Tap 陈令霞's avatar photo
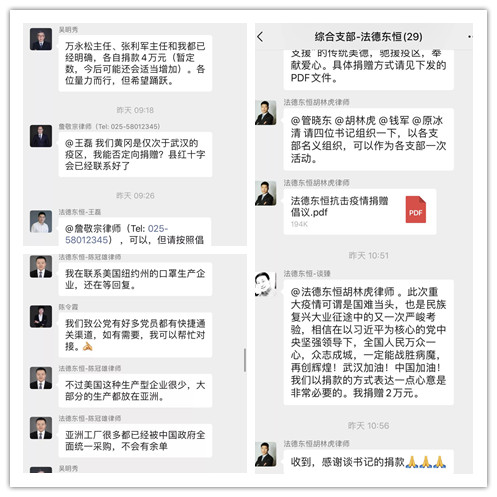 click(41, 316)
